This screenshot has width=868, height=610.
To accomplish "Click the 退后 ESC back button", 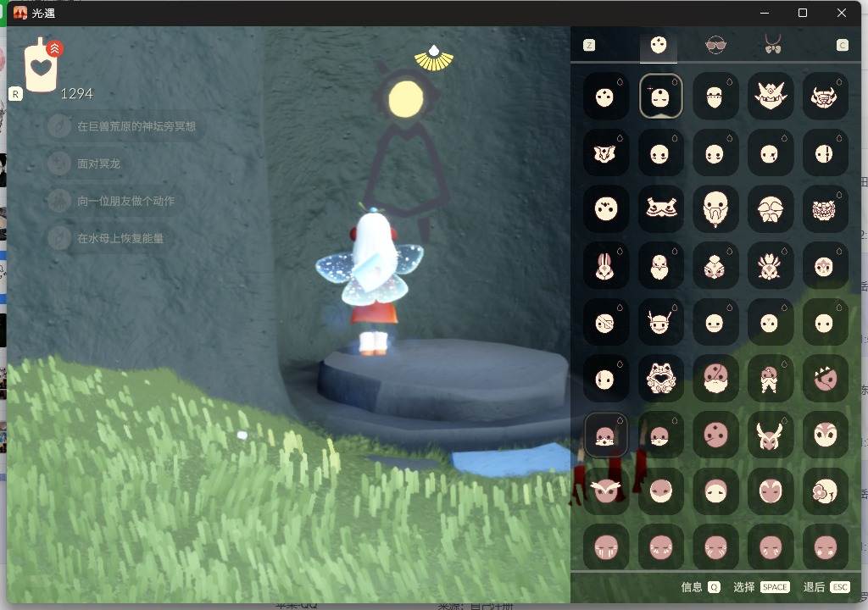I will pos(826,587).
